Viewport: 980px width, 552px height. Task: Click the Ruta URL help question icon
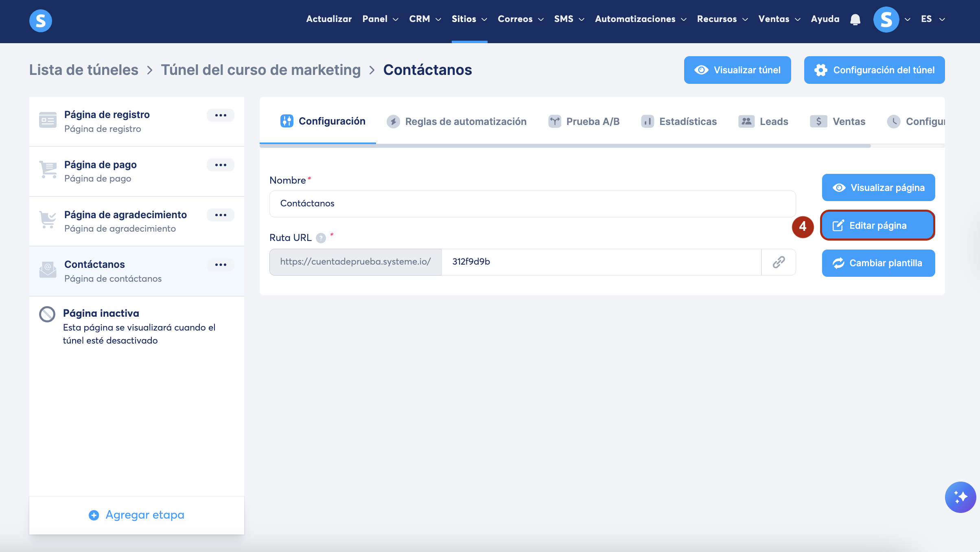pyautogui.click(x=321, y=238)
